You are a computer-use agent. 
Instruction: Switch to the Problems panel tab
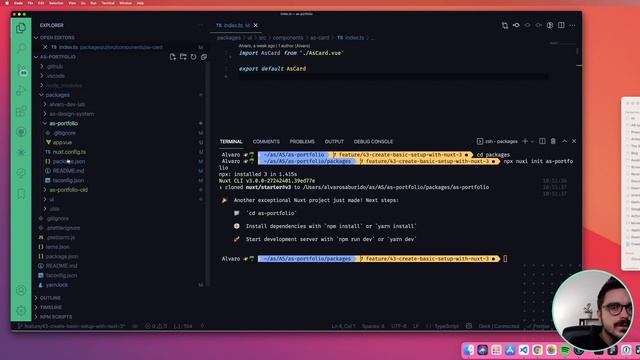[302, 142]
